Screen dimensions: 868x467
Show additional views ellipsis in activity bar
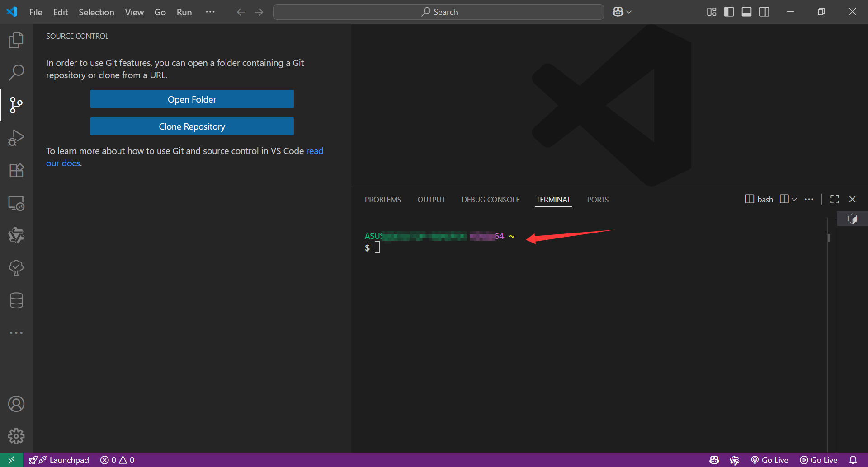[x=16, y=333]
